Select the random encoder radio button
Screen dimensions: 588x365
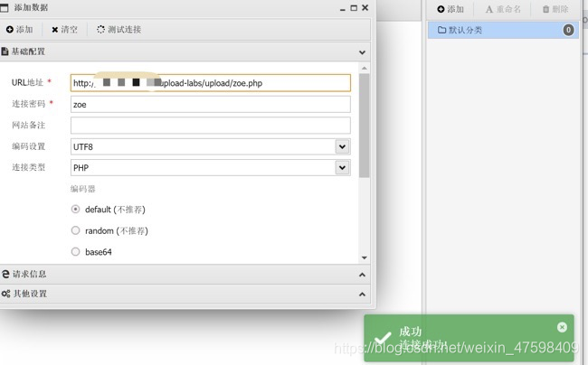click(x=76, y=230)
